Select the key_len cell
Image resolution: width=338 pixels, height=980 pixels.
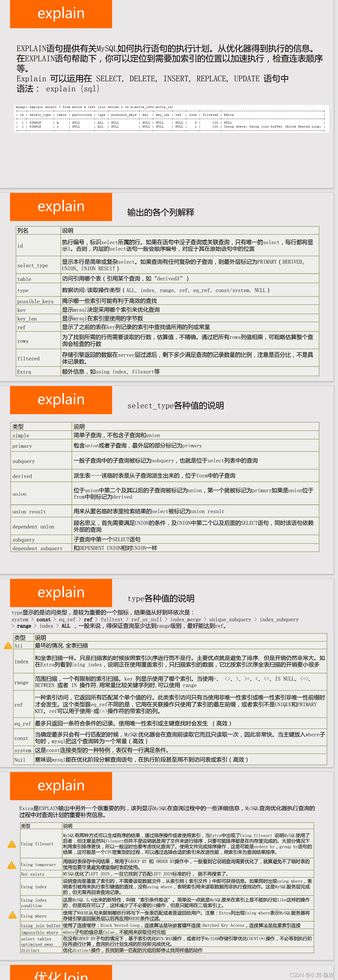38,318
